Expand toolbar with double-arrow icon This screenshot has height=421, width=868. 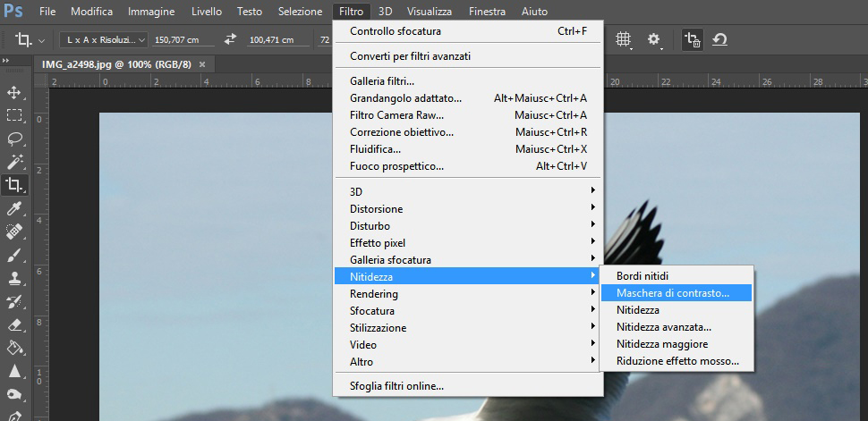(x=5, y=60)
